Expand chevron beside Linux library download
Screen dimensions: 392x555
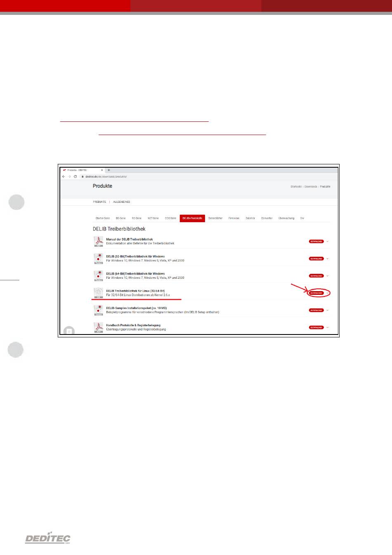coord(328,293)
